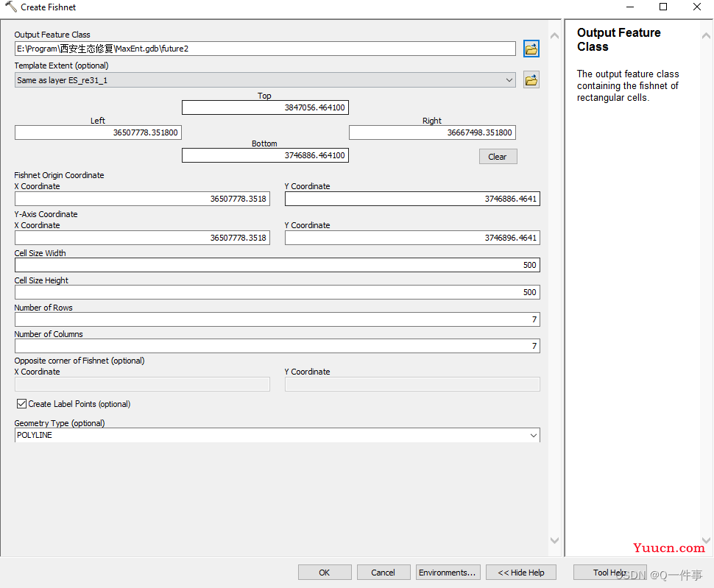Click help panel scroll down arrow

(706, 540)
